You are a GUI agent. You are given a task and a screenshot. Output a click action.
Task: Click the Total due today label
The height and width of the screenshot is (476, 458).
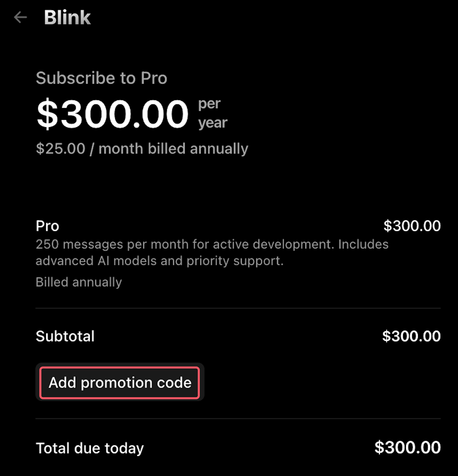coord(89,448)
